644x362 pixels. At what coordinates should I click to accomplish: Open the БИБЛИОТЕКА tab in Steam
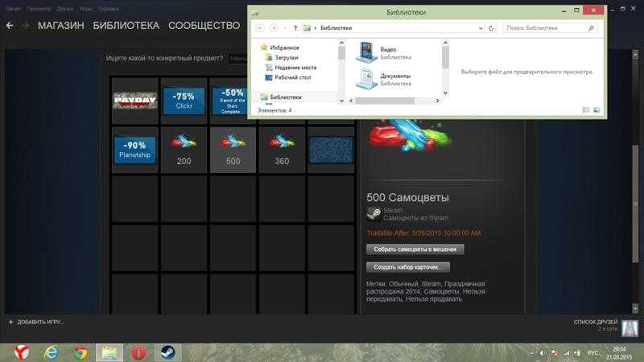pos(126,26)
